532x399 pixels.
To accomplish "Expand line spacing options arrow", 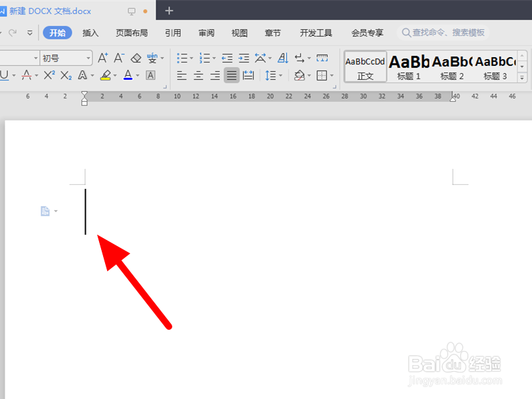I will [281, 75].
